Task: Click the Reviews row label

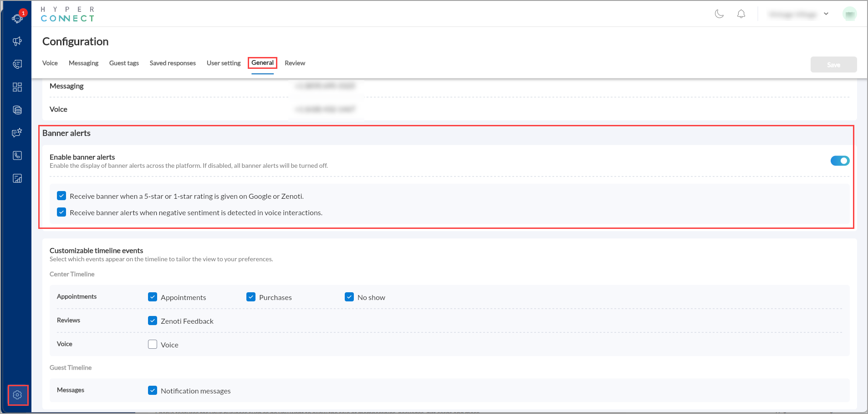Action: tap(68, 320)
